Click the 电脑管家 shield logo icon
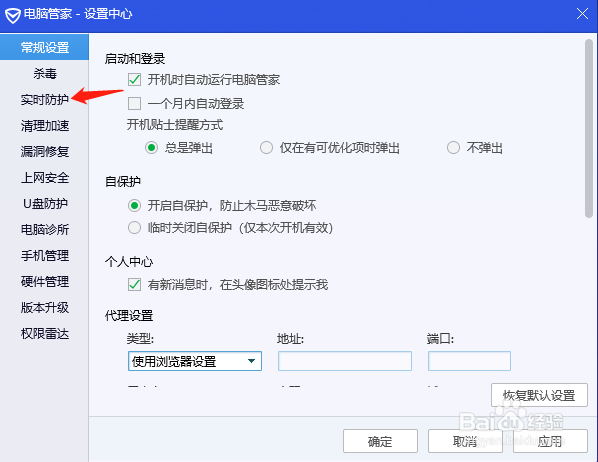The height and width of the screenshot is (462, 598). tap(13, 15)
